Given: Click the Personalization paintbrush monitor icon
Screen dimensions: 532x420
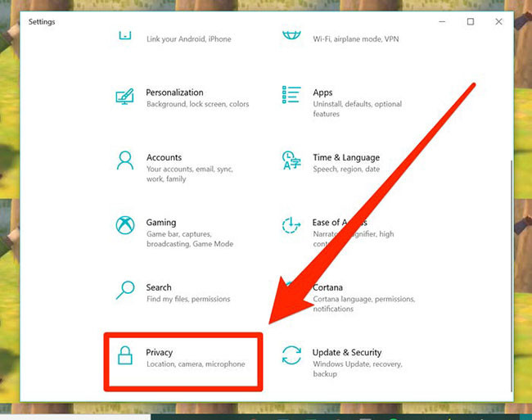Looking at the screenshot, I should pyautogui.click(x=125, y=95).
